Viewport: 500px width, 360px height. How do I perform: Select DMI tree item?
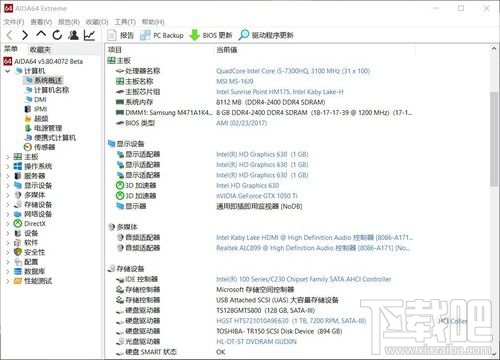(x=36, y=100)
